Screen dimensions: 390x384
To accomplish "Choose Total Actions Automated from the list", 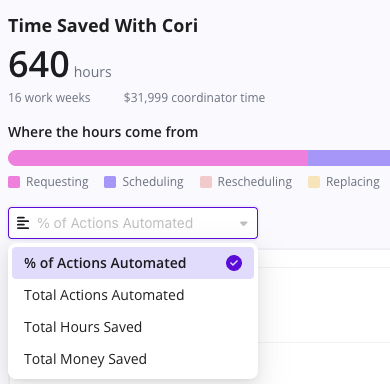I will point(133,295).
